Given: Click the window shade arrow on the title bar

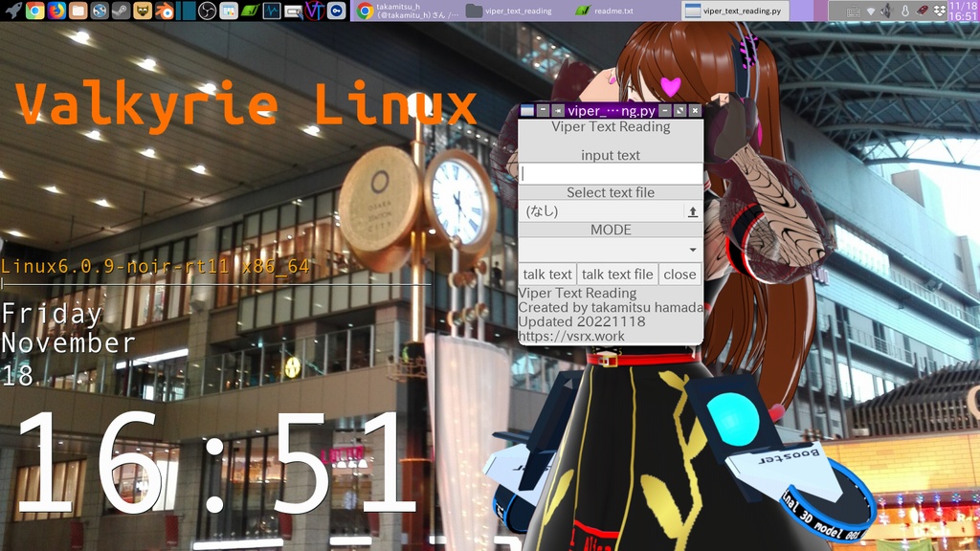Looking at the screenshot, I should click(x=556, y=110).
